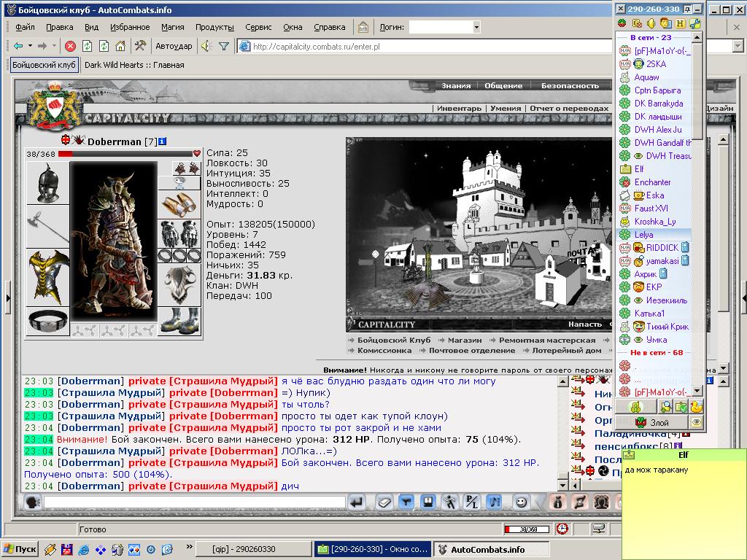The image size is (747, 560).
Task: Click the Home icon in toolbar
Action: [120, 46]
